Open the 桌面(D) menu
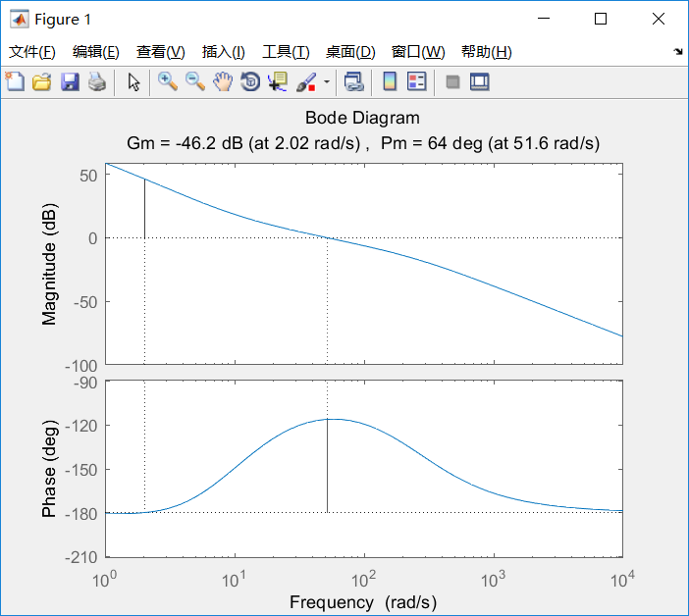The height and width of the screenshot is (616, 689). click(350, 52)
